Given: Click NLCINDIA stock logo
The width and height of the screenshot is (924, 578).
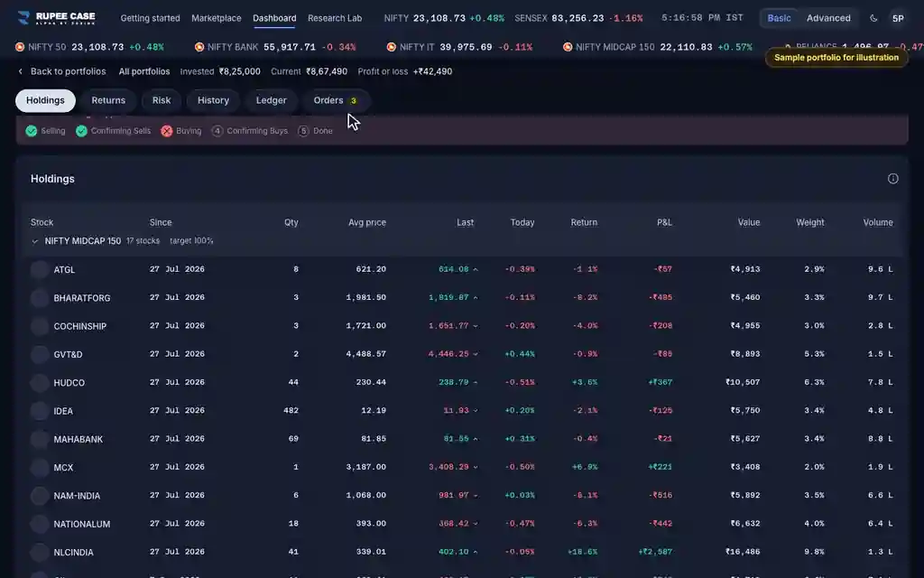Looking at the screenshot, I should click(40, 553).
